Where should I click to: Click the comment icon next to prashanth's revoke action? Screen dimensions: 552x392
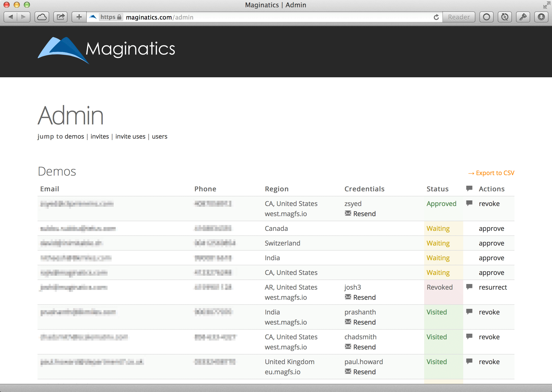point(469,312)
